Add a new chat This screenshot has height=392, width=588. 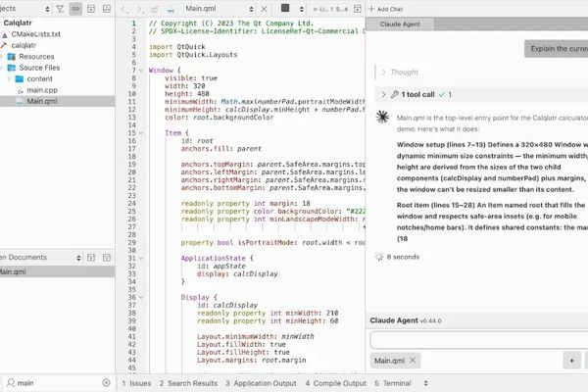(x=385, y=9)
